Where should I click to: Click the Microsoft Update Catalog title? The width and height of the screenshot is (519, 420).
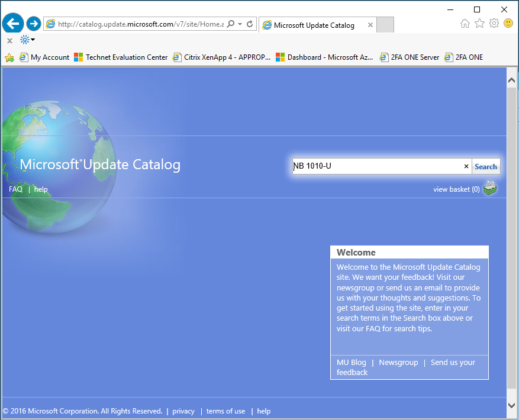[100, 164]
